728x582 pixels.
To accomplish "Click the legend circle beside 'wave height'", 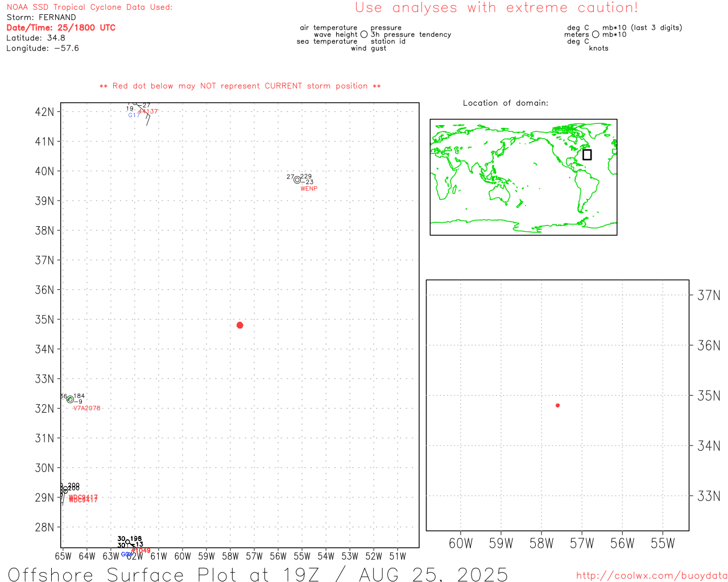I will pos(364,34).
